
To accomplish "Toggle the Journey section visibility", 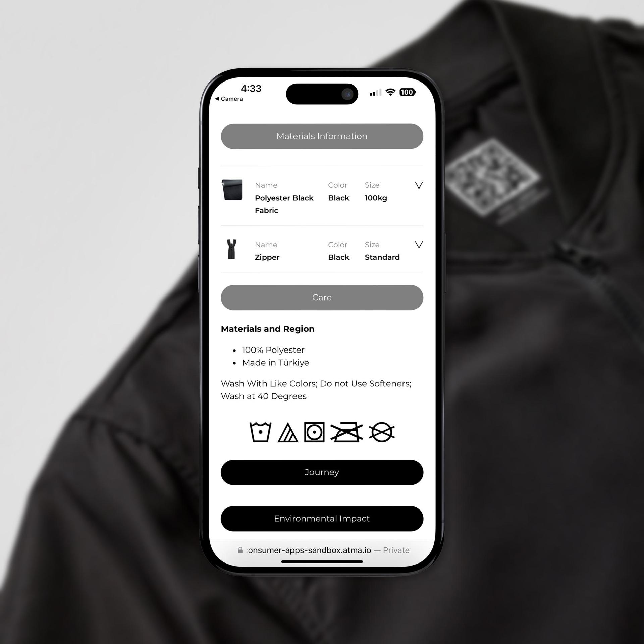I will 323,472.
